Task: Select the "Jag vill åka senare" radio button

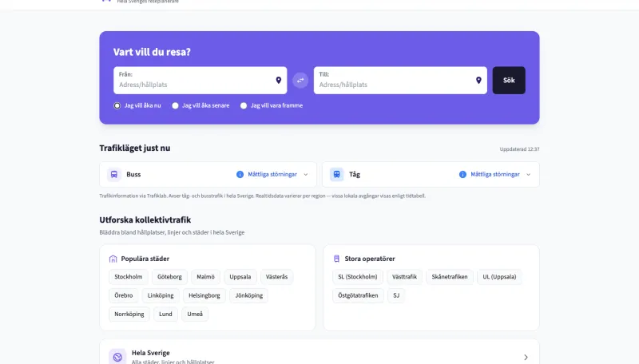Action: coord(175,105)
